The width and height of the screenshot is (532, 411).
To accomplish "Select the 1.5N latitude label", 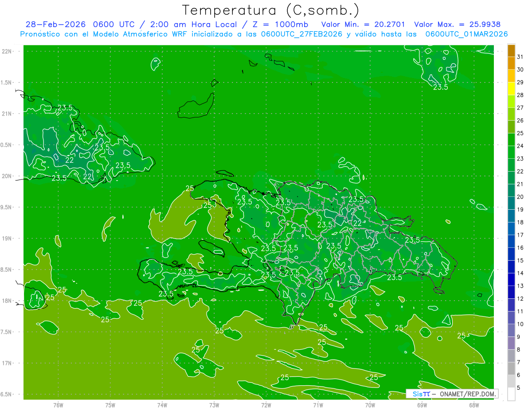I will tap(7, 82).
